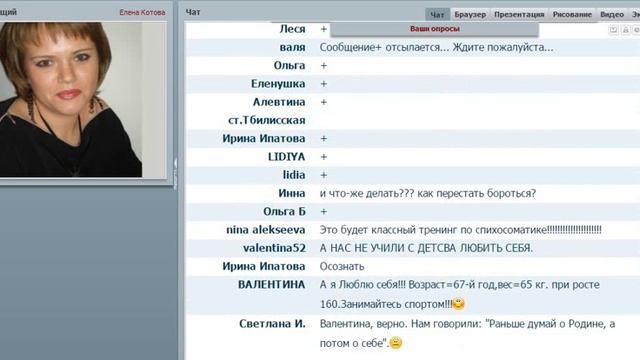
Task: Click Ирина Ипатова's name beside Осознать
Action: click(264, 266)
